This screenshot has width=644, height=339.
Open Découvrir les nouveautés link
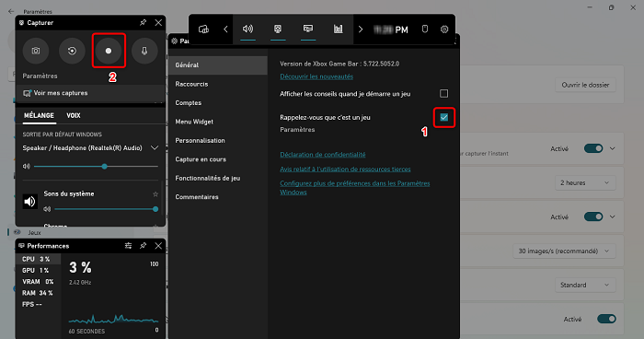coord(316,76)
